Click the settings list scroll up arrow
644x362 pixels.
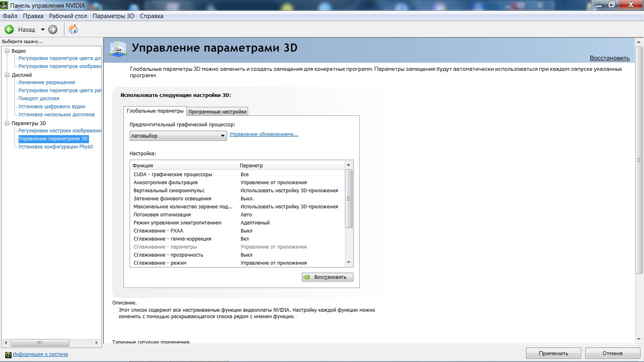349,165
